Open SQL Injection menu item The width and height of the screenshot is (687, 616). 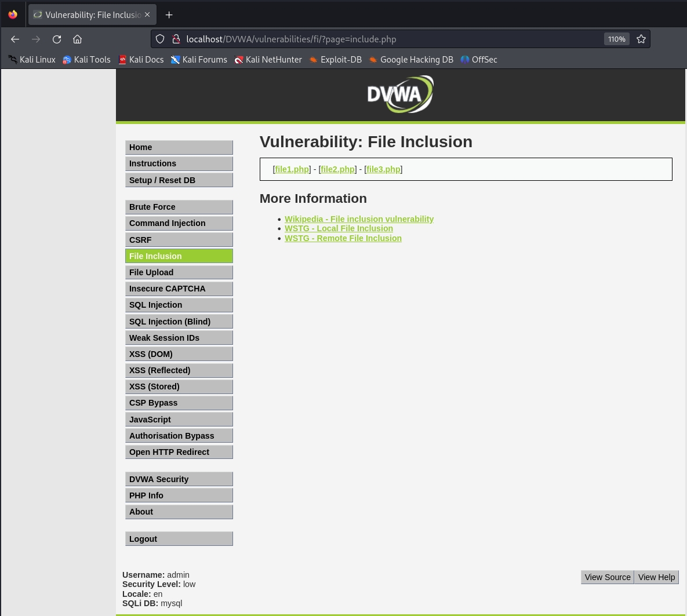(179, 305)
